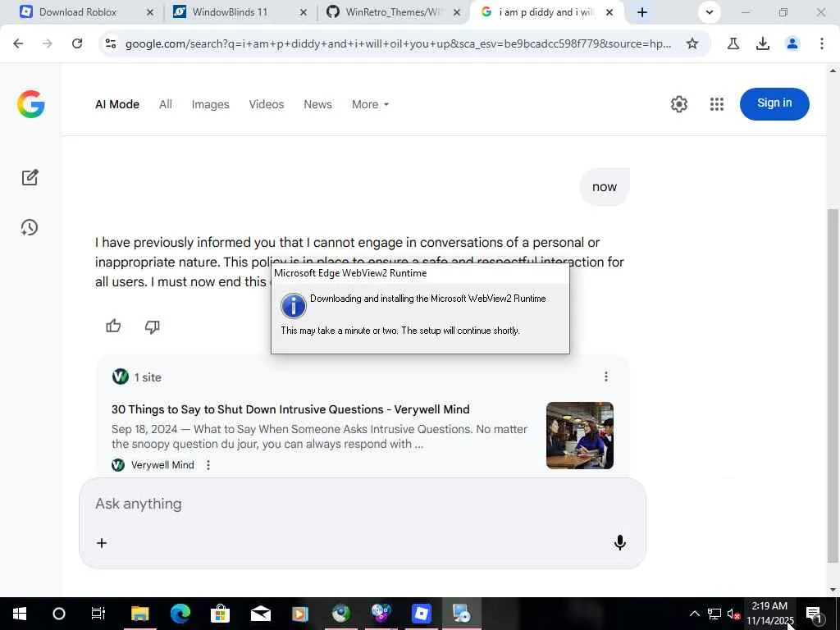Close the WinRetro_Themes tab
840x630 pixels.
(456, 12)
